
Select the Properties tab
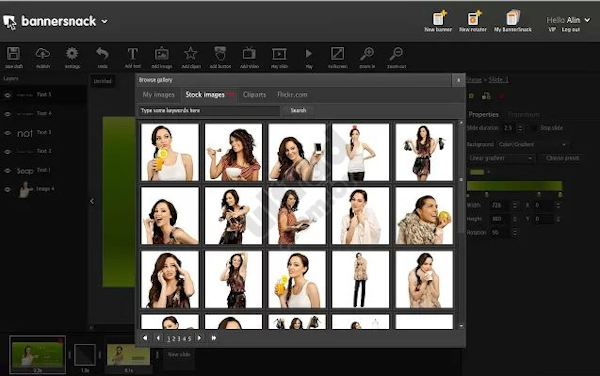point(484,114)
